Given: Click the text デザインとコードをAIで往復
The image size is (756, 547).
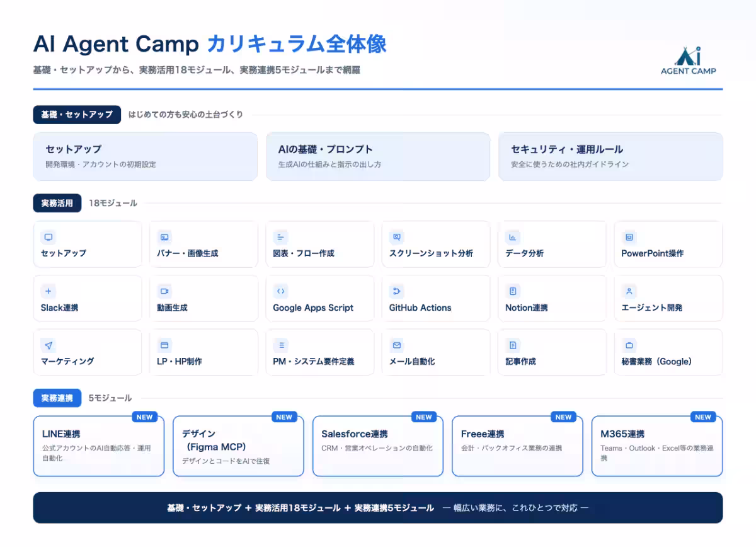Looking at the screenshot, I should 226,461.
